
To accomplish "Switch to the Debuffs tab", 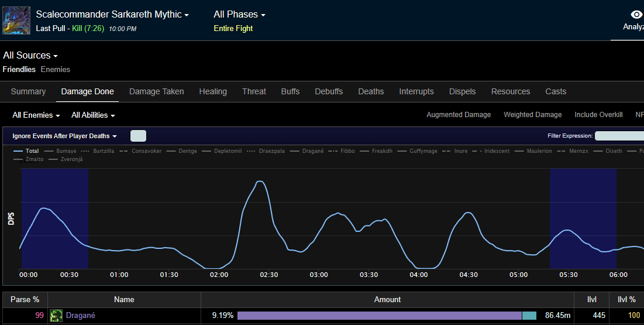I will click(x=329, y=91).
